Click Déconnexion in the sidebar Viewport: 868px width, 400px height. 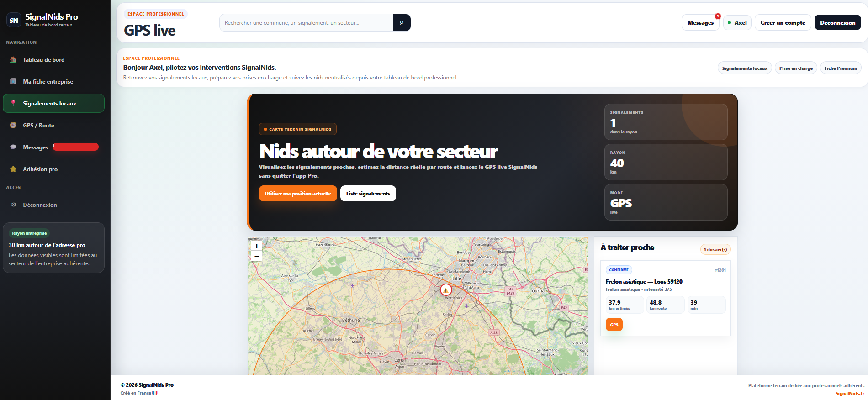coord(53,205)
